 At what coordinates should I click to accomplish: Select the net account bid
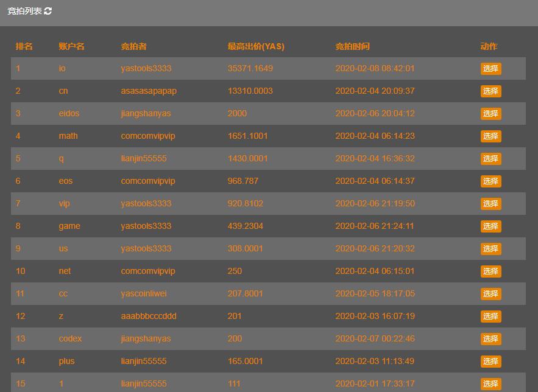click(x=490, y=271)
